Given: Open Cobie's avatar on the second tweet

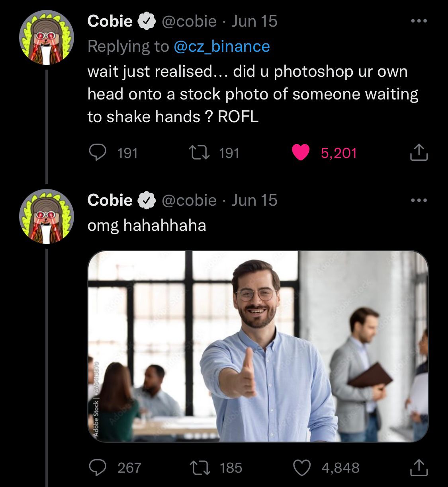Looking at the screenshot, I should 47,216.
